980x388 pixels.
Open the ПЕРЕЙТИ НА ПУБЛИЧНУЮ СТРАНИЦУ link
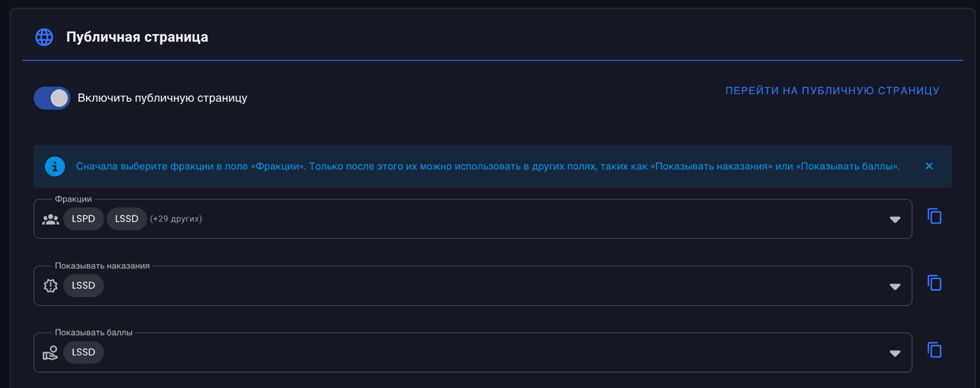(x=832, y=91)
